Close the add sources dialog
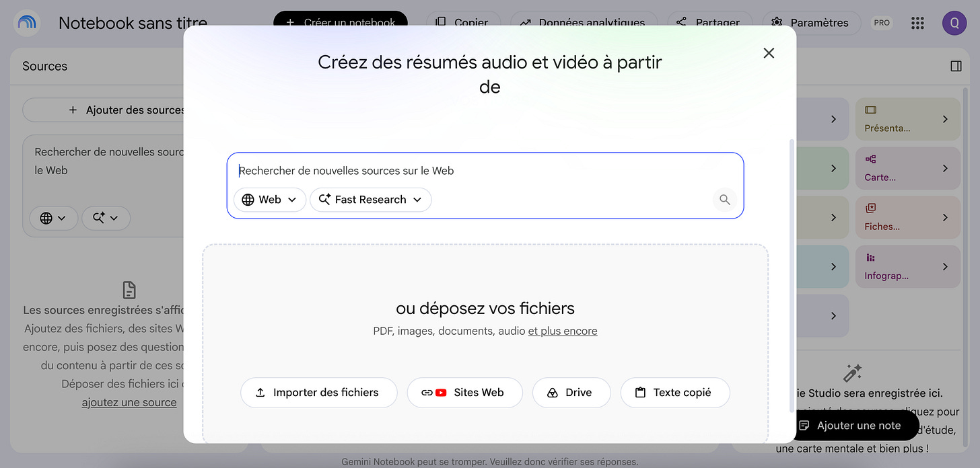Viewport: 980px width, 468px height. (769, 53)
